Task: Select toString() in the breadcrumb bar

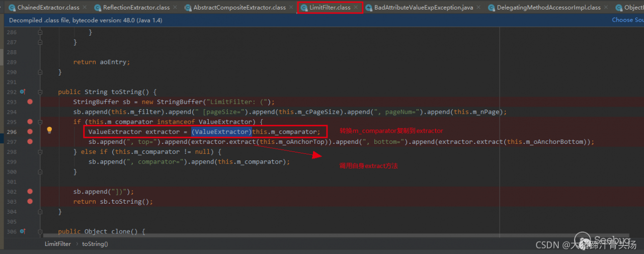Action: (95, 244)
